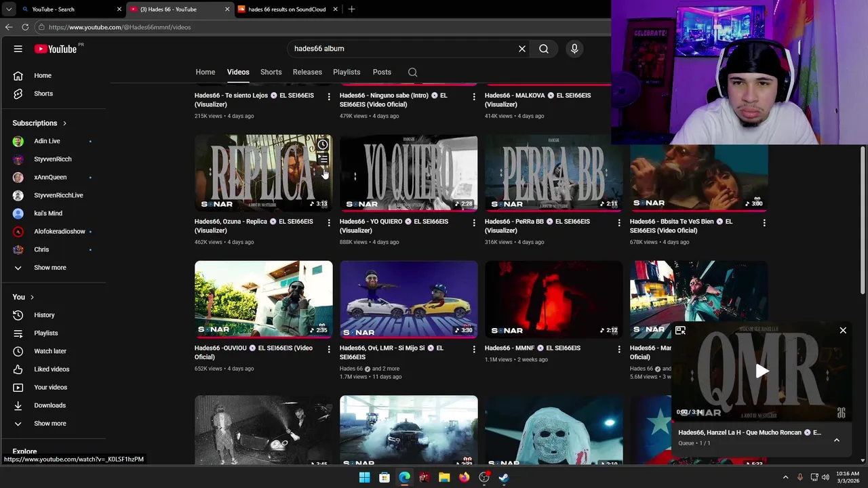Screen dimensions: 868x488
Task: Click the page vertical scrollbar
Action: [x=863, y=220]
